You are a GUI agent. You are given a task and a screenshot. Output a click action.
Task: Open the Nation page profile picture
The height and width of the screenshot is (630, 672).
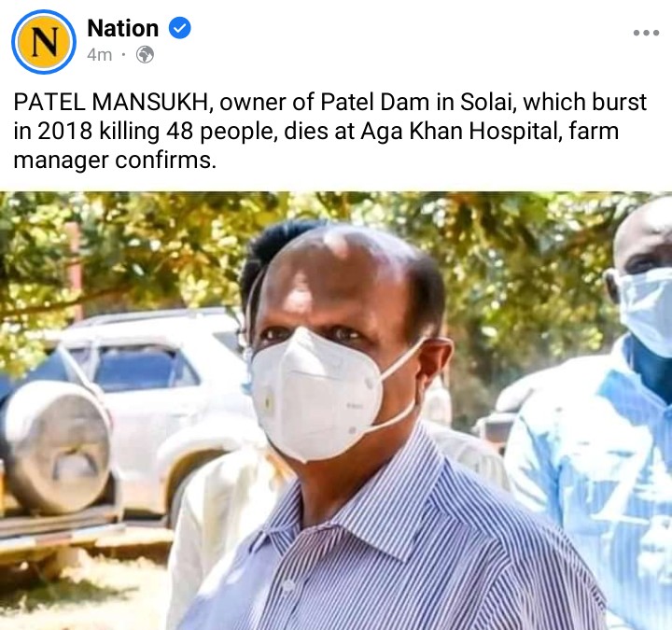(44, 42)
